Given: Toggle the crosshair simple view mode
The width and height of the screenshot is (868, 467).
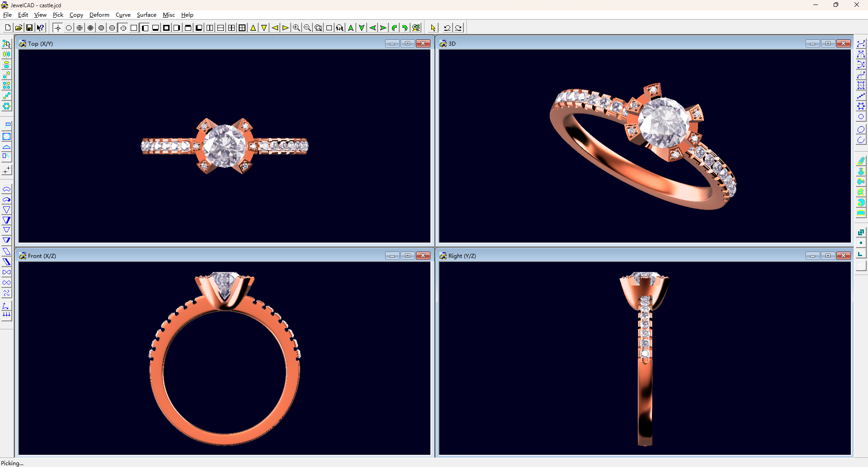Looking at the screenshot, I should tap(58, 28).
